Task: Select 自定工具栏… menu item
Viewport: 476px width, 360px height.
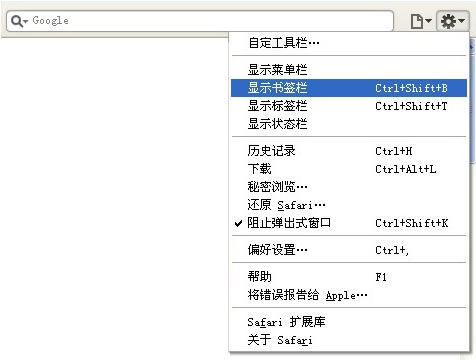Action: (x=349, y=43)
